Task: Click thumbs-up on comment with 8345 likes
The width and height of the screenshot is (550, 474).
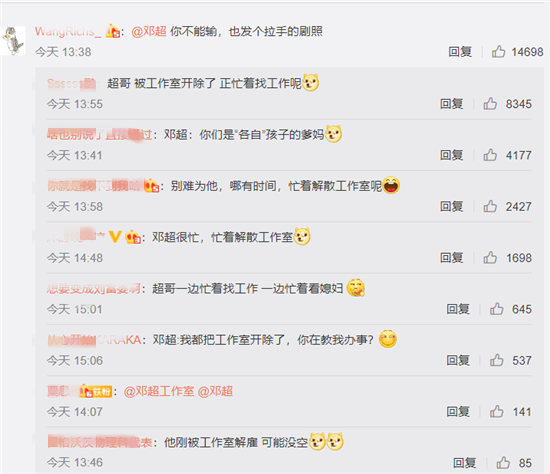Action: [490, 104]
